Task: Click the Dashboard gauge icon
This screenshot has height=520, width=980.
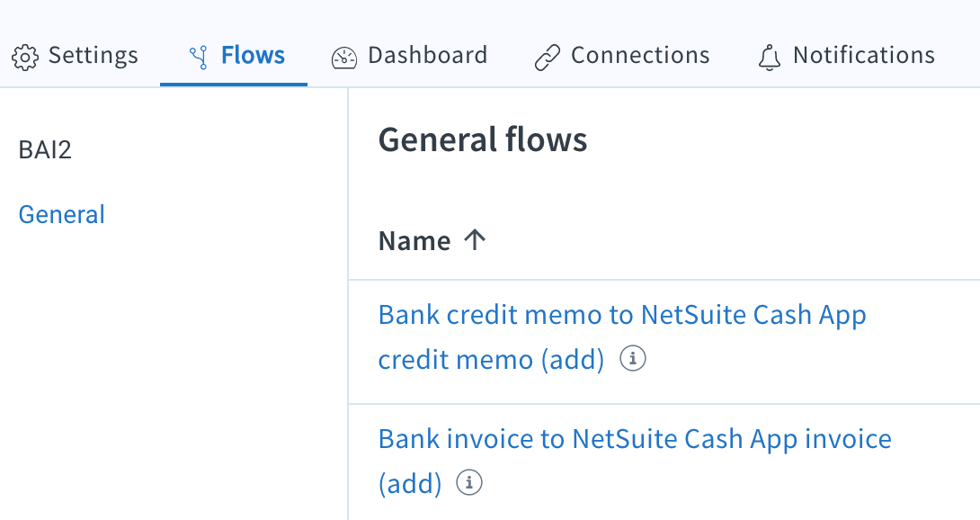Action: point(343,55)
